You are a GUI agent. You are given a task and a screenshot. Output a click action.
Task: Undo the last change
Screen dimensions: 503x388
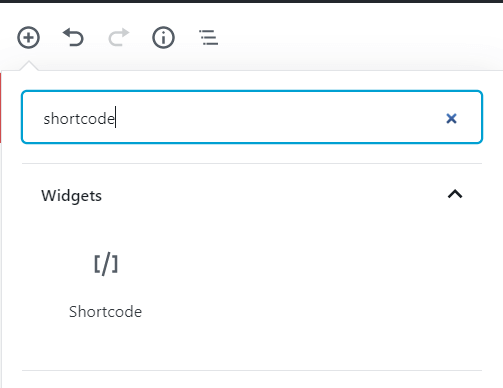[73, 37]
